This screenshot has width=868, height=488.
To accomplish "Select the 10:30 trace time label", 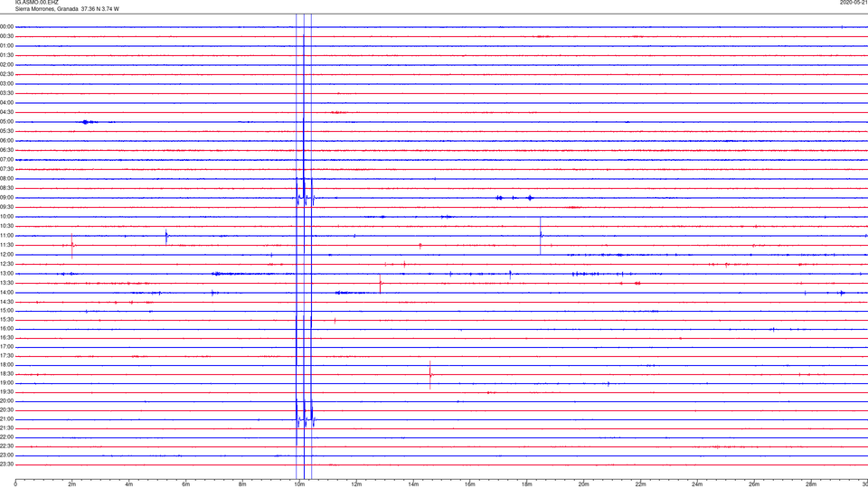I will 6,226.
